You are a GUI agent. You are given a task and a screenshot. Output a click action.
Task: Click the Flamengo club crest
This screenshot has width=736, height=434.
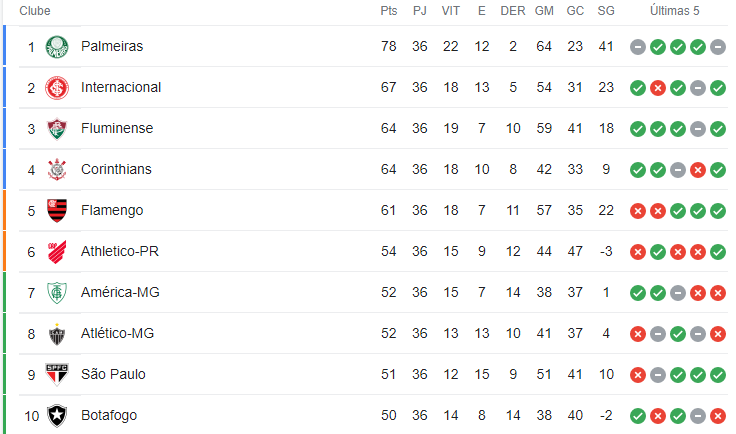57,211
